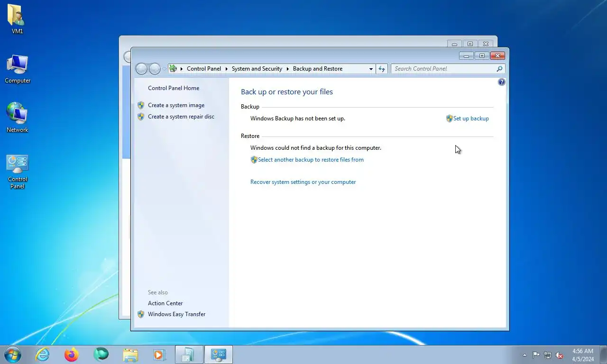The height and width of the screenshot is (364, 607).
Task: Click the active Control Panel taskbar button
Action: [x=218, y=355]
